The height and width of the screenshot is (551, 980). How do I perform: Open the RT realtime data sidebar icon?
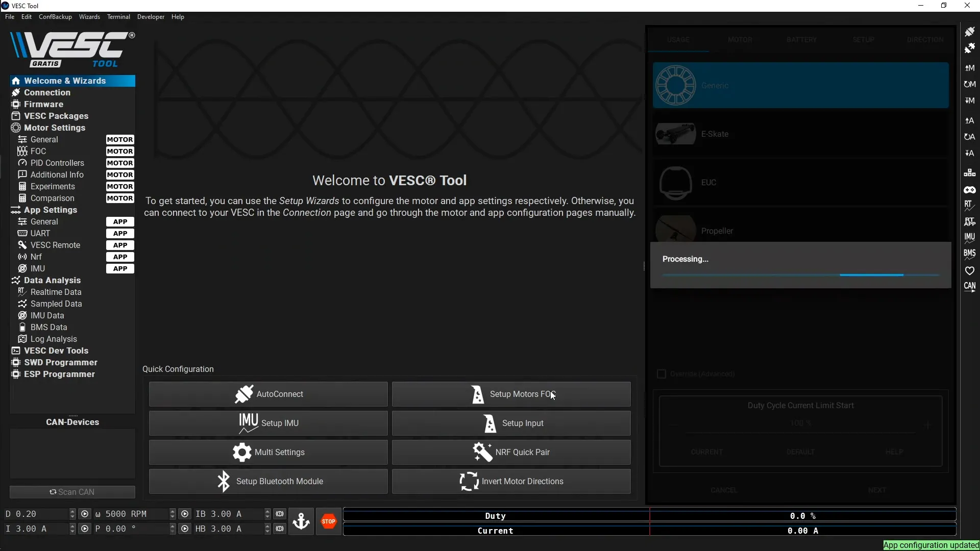click(970, 206)
